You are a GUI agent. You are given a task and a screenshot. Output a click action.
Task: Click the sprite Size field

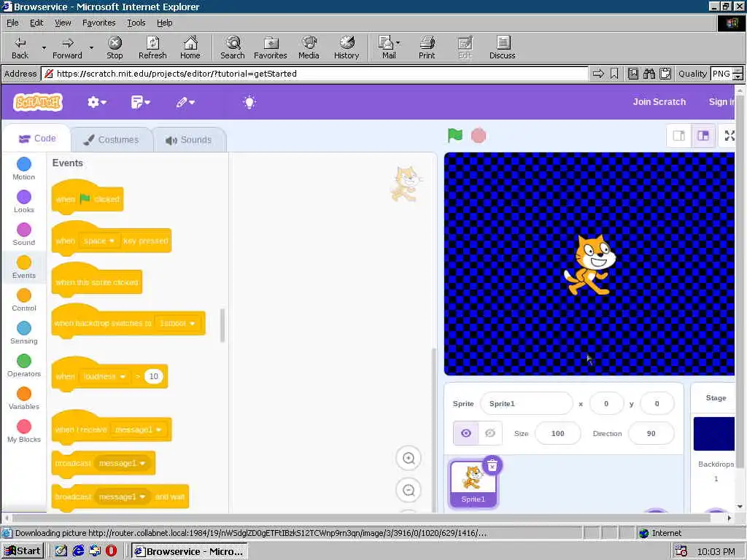[558, 433]
